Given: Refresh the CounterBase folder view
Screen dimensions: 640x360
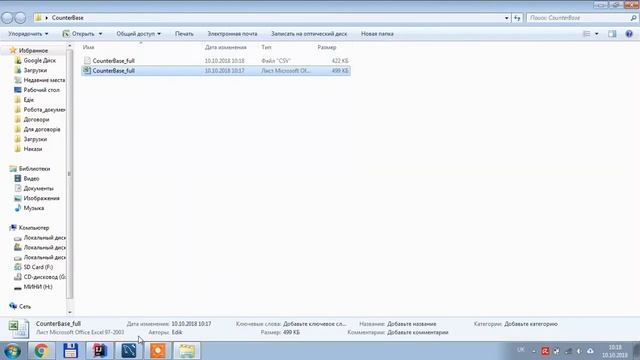Looking at the screenshot, I should pyautogui.click(x=518, y=18).
